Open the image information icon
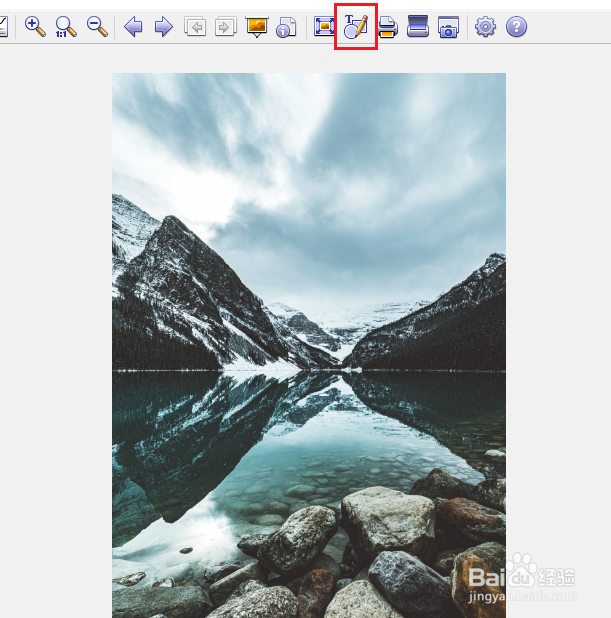This screenshot has height=618, width=611. (286, 27)
